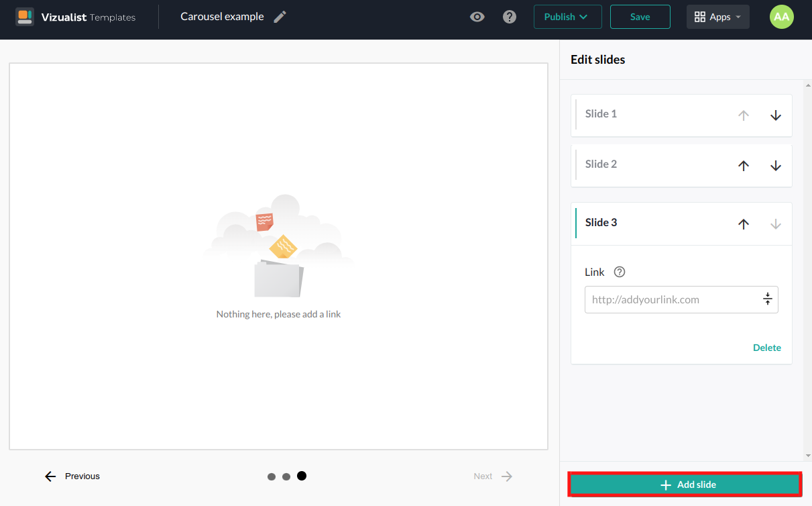Move Slide 3 up with arrow
This screenshot has width=812, height=506.
click(744, 224)
